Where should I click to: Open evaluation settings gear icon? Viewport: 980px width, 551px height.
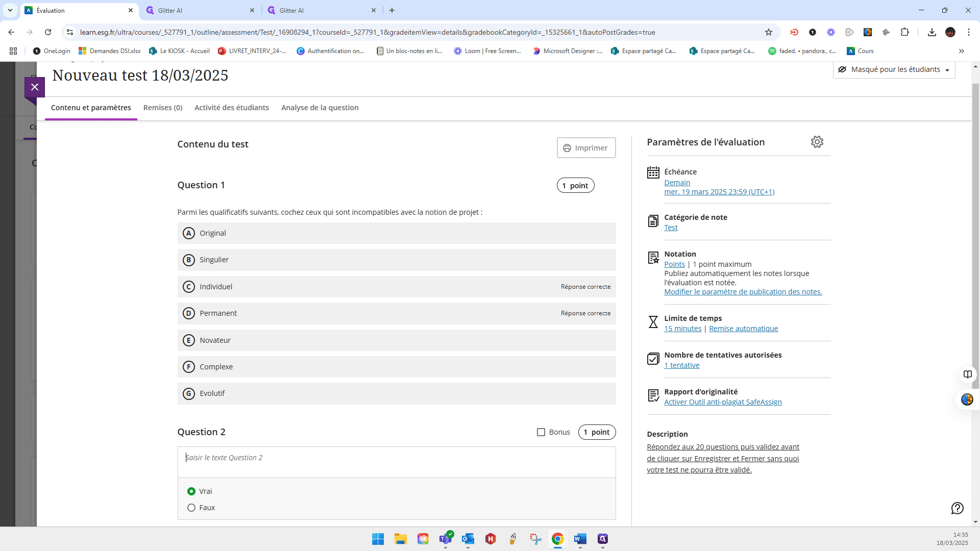[x=817, y=142]
